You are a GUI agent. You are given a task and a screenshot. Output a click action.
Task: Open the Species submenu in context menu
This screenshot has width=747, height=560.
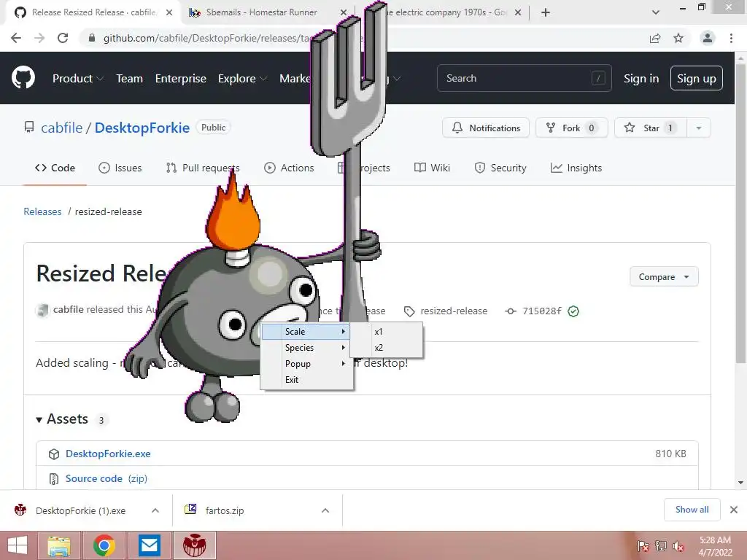[306, 348]
